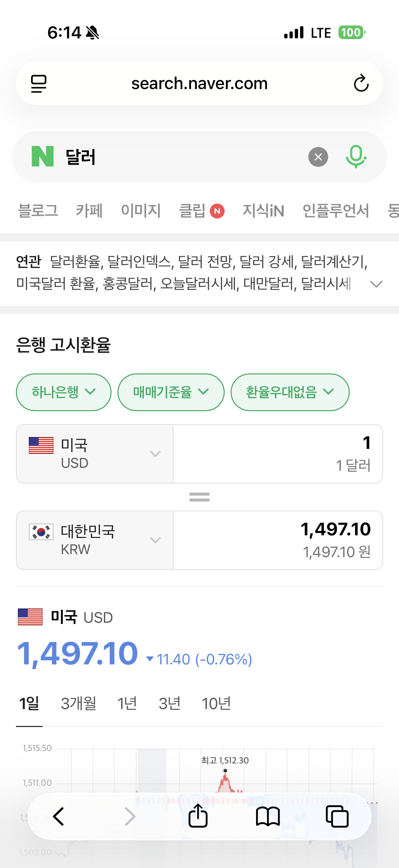The width and height of the screenshot is (399, 868).
Task: Select the 3개월 chart period tab
Action: (78, 703)
